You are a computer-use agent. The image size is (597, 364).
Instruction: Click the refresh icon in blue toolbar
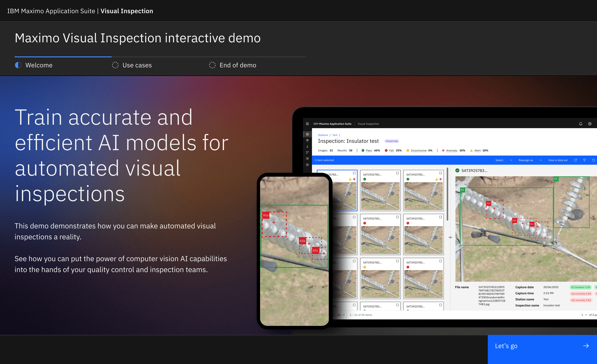[x=593, y=160]
